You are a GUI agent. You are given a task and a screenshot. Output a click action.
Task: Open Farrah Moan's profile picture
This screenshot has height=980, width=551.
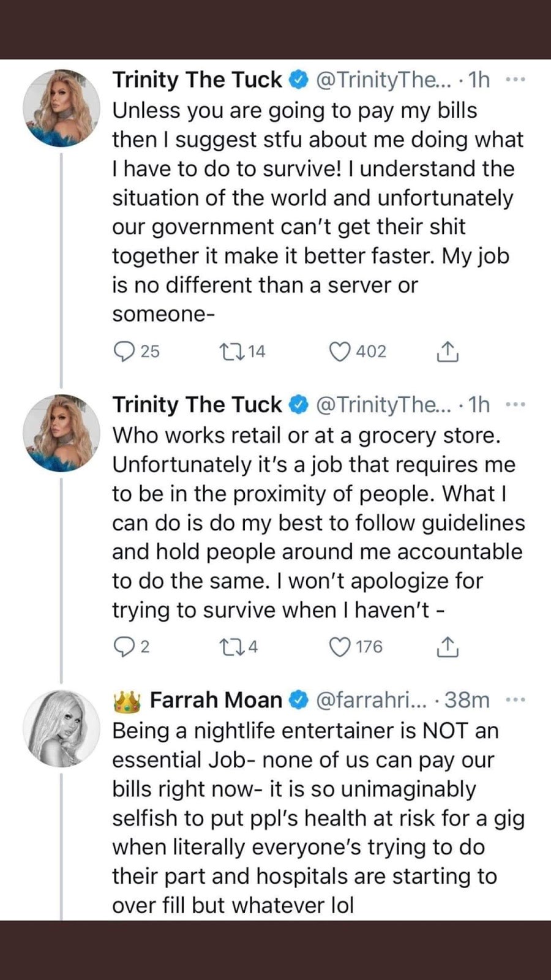coord(61,729)
